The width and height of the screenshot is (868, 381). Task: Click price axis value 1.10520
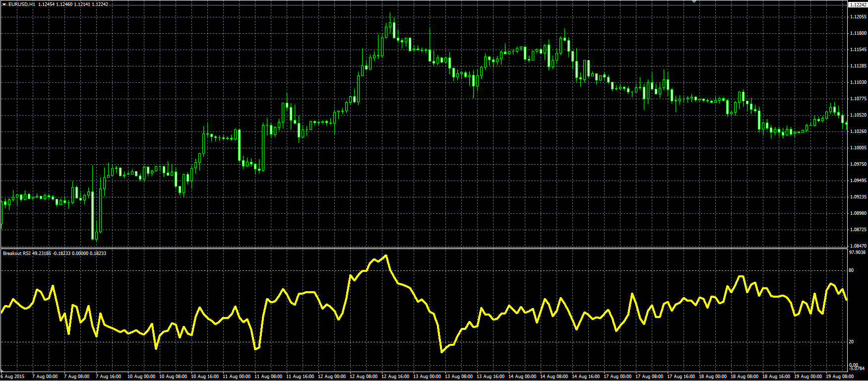pyautogui.click(x=858, y=115)
